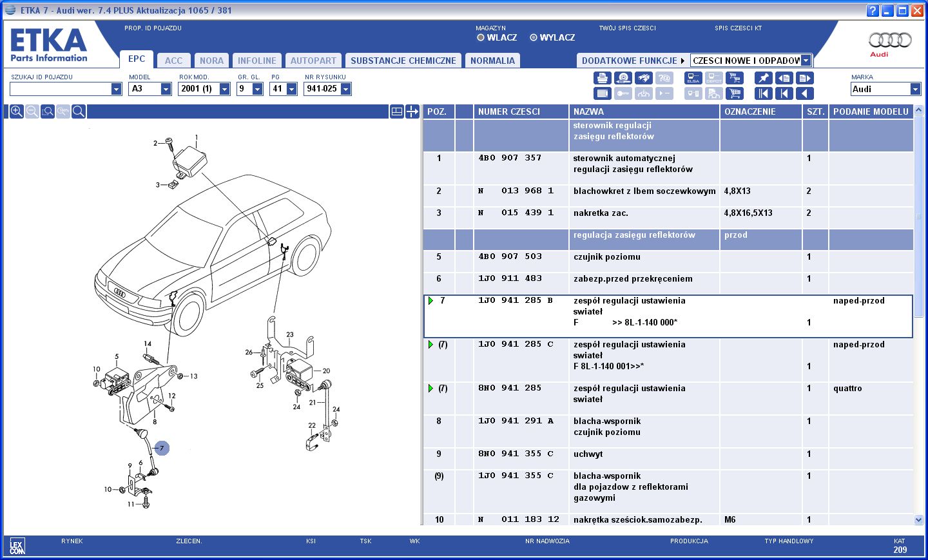This screenshot has width=928, height=560.
Task: Click the Nazwa column header
Action: pos(644,111)
